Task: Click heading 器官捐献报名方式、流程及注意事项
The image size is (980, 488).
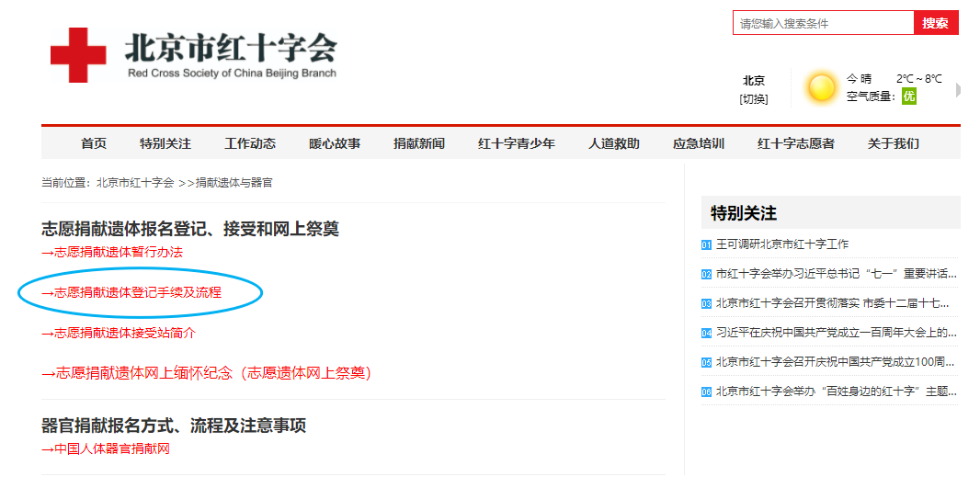Action: point(174,426)
